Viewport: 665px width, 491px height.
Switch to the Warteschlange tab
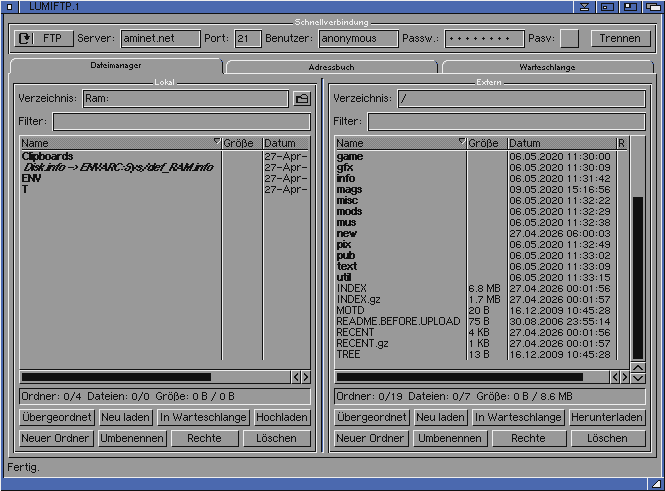547,67
